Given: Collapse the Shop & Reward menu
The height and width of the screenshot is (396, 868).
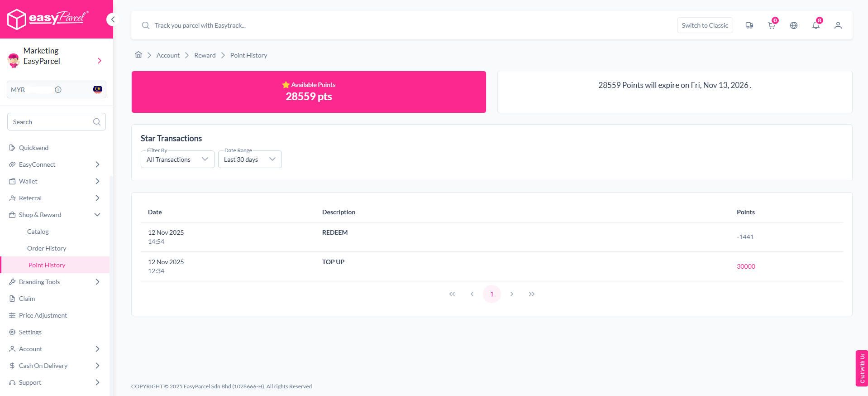Looking at the screenshot, I should [97, 215].
